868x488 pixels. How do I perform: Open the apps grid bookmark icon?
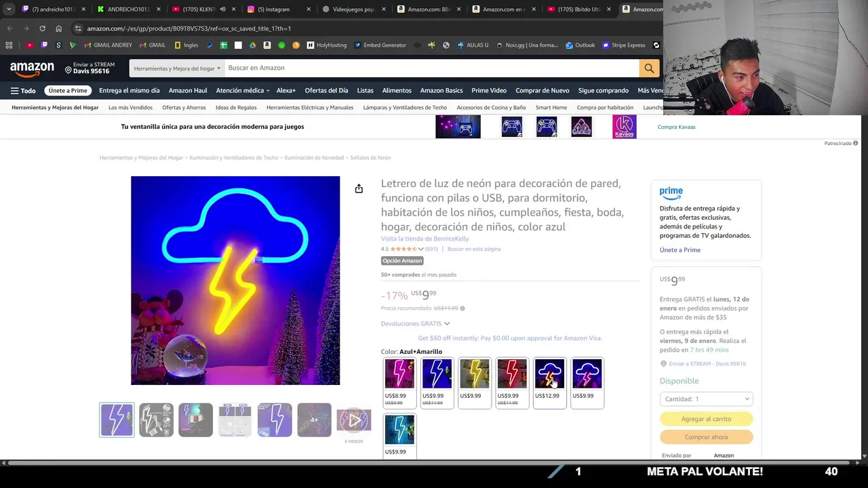[9, 45]
